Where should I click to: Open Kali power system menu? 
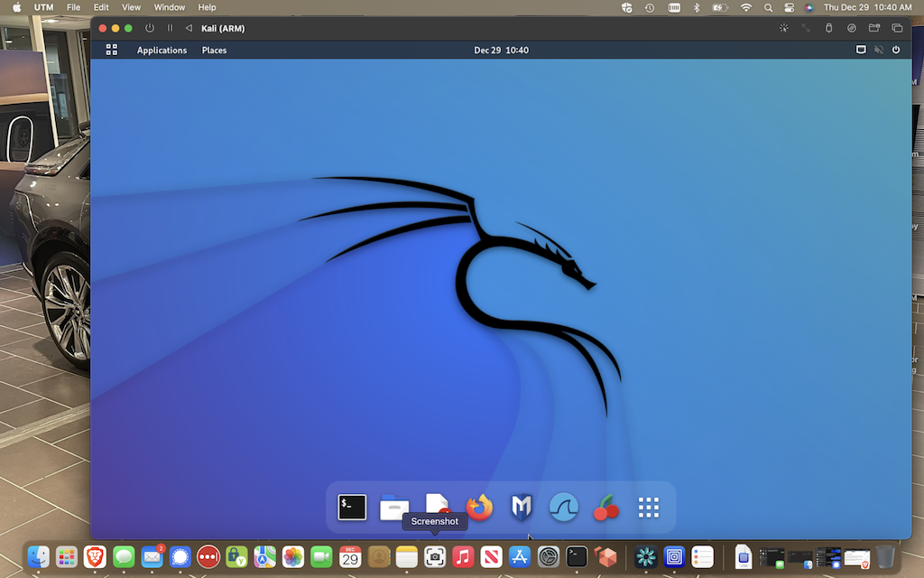[x=896, y=50]
